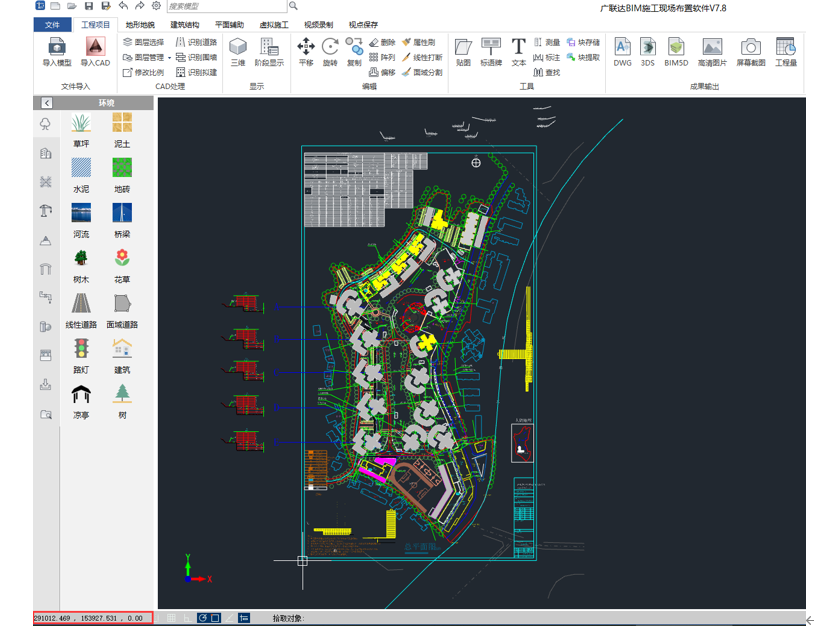Open the 文件 file menu
Image resolution: width=814 pixels, height=631 pixels.
pos(52,24)
